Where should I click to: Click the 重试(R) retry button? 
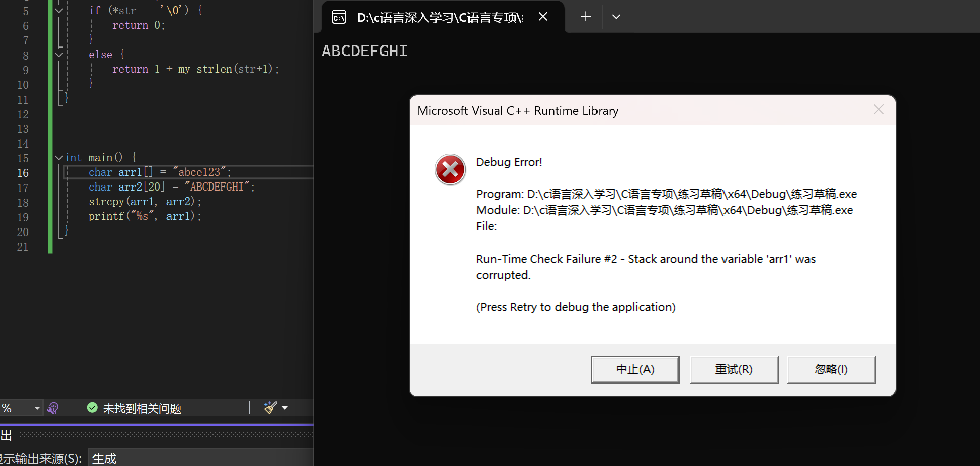tap(734, 369)
